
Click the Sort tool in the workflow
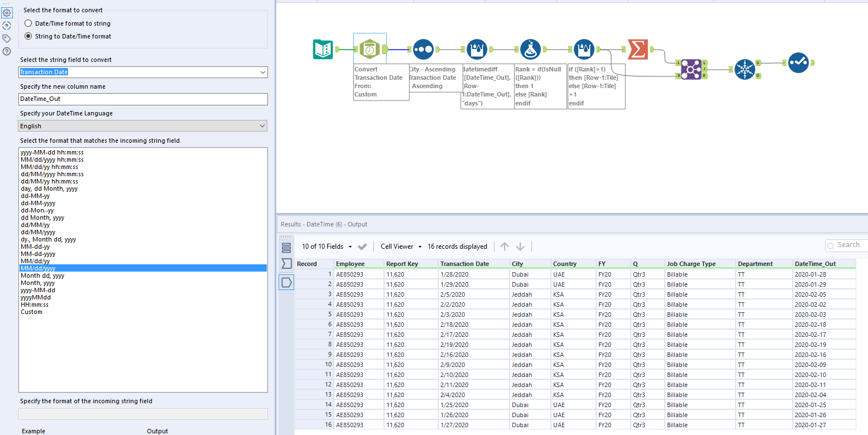point(423,49)
